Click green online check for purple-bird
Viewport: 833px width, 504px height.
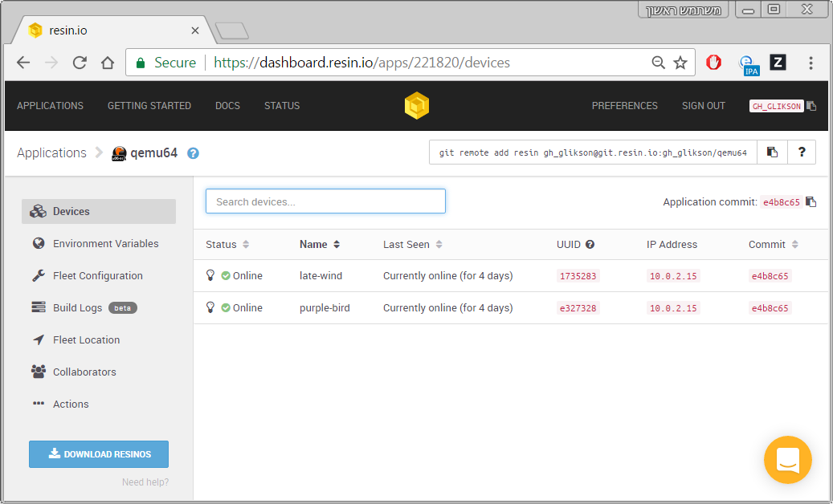pos(226,307)
